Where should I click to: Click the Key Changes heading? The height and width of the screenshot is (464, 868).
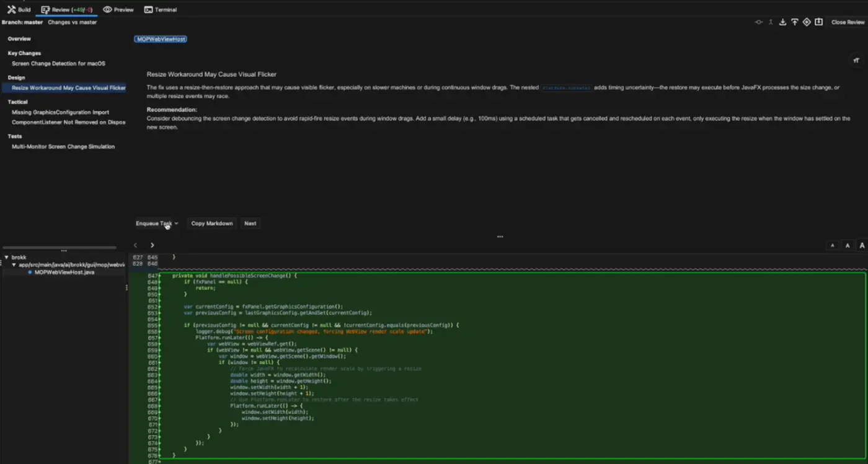[x=24, y=53]
